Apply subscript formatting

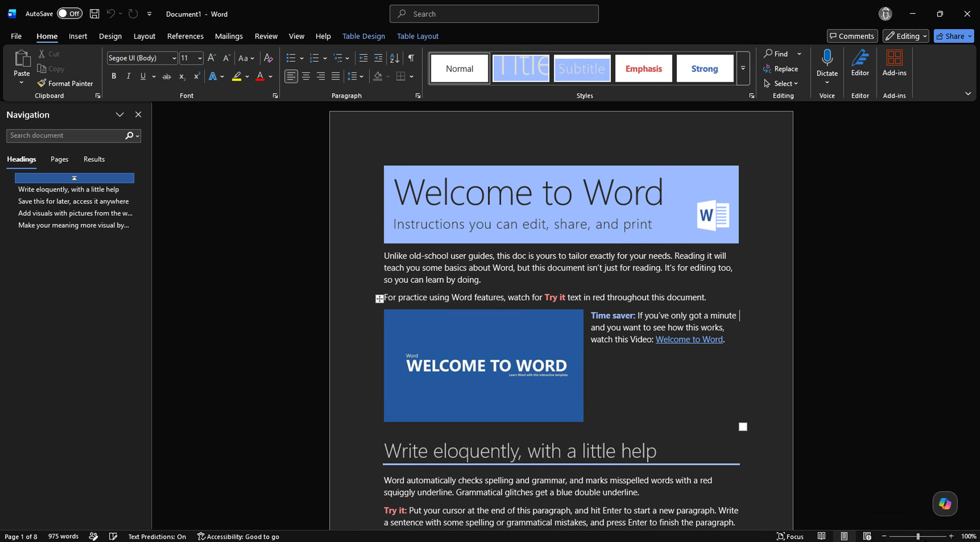click(182, 77)
